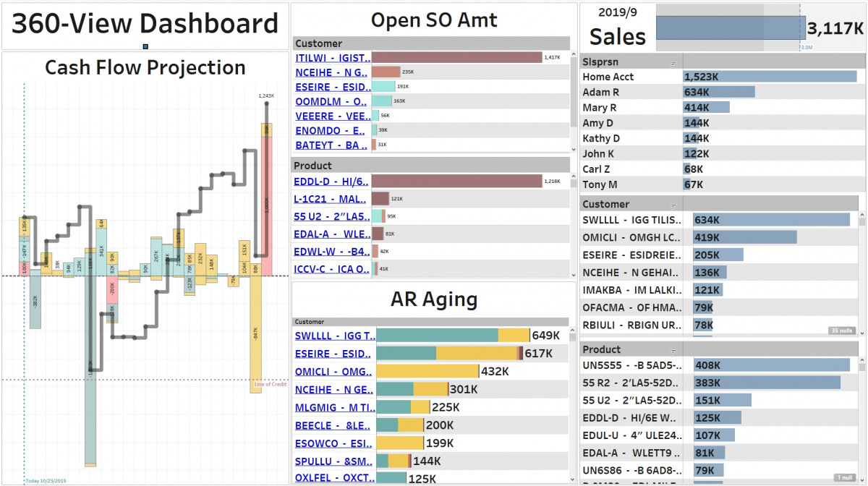
Task: Open the ESOWCO - ESI link in AR Aging
Action: click(334, 443)
